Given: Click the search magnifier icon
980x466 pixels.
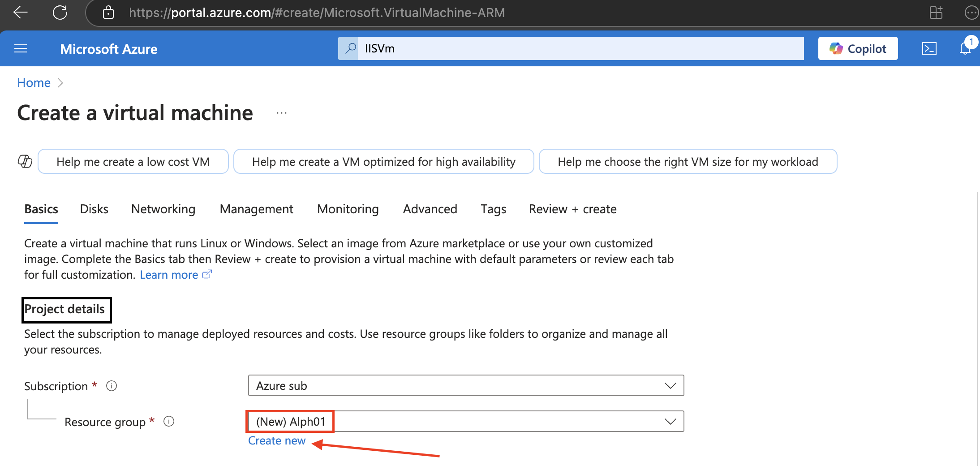Looking at the screenshot, I should (351, 48).
